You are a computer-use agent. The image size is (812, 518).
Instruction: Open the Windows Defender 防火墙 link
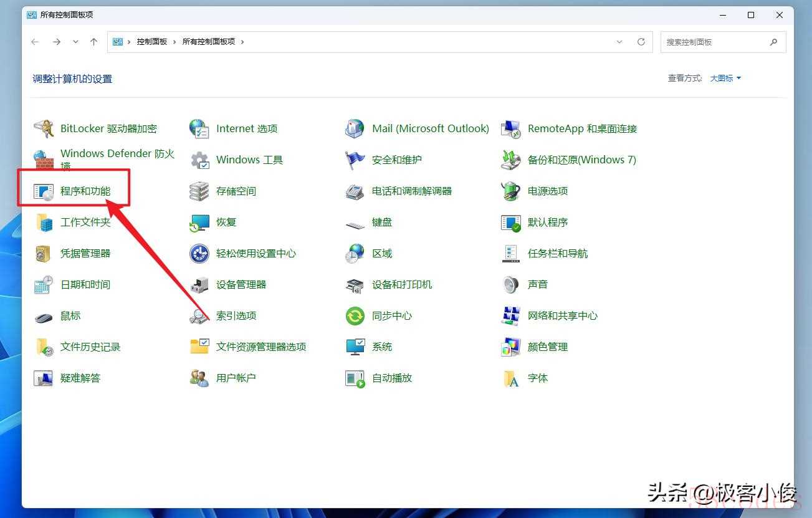[x=117, y=154]
